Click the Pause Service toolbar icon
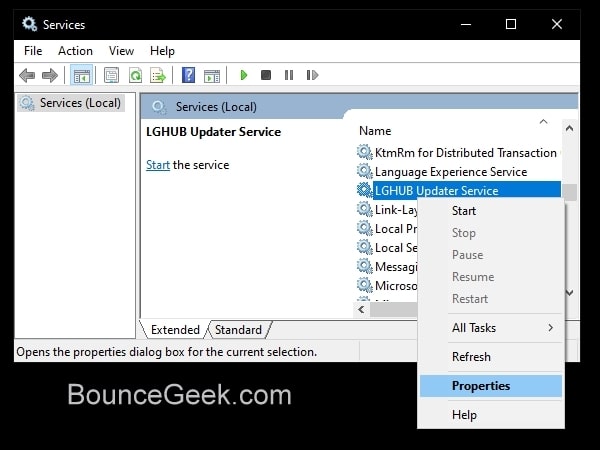The image size is (600, 450). [x=289, y=75]
